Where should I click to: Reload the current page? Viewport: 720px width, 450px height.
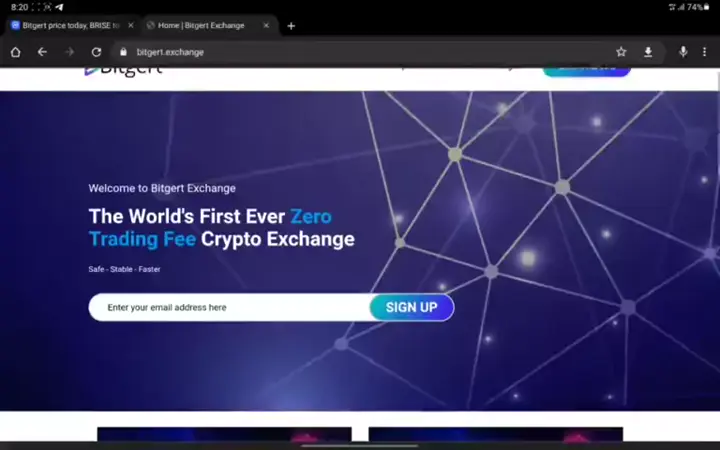coord(96,52)
